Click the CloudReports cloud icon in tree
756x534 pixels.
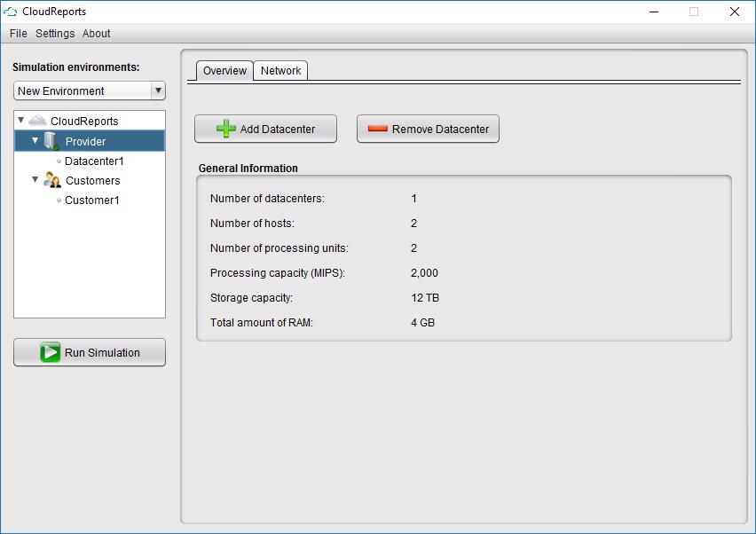click(37, 121)
